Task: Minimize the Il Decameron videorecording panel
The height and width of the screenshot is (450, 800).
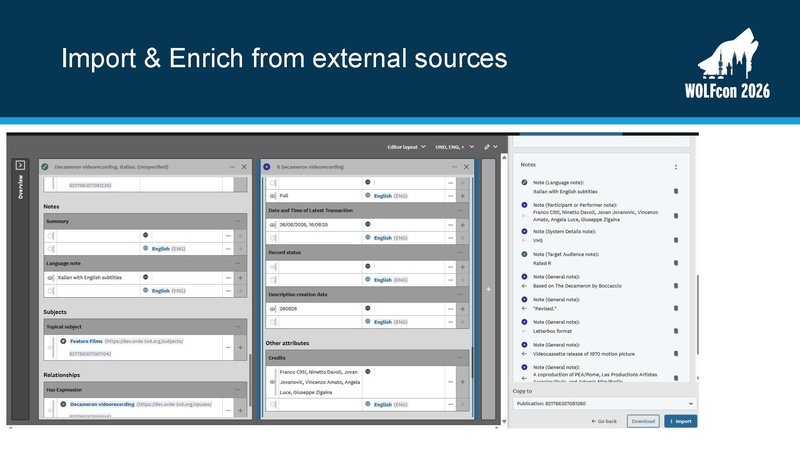Action: click(454, 167)
